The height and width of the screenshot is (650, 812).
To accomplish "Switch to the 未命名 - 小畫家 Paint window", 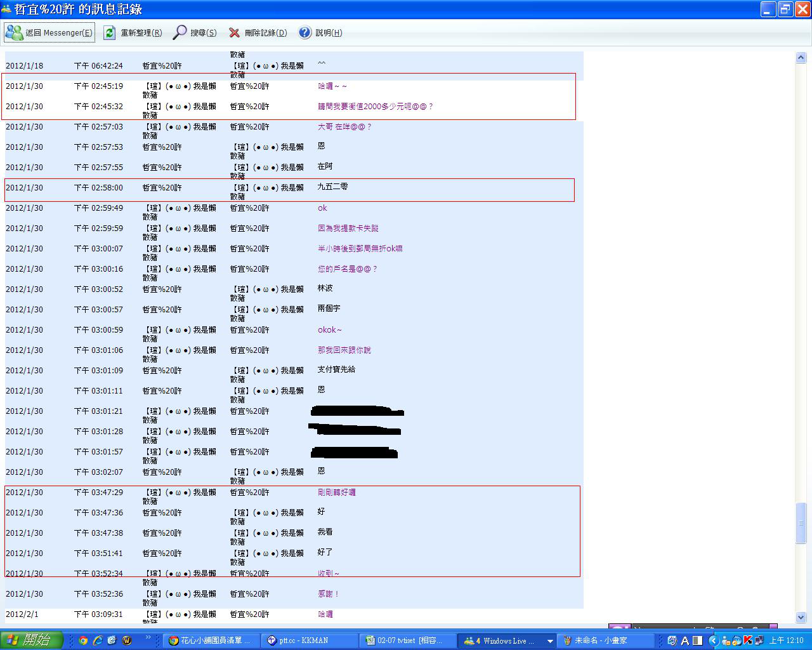I will point(606,640).
